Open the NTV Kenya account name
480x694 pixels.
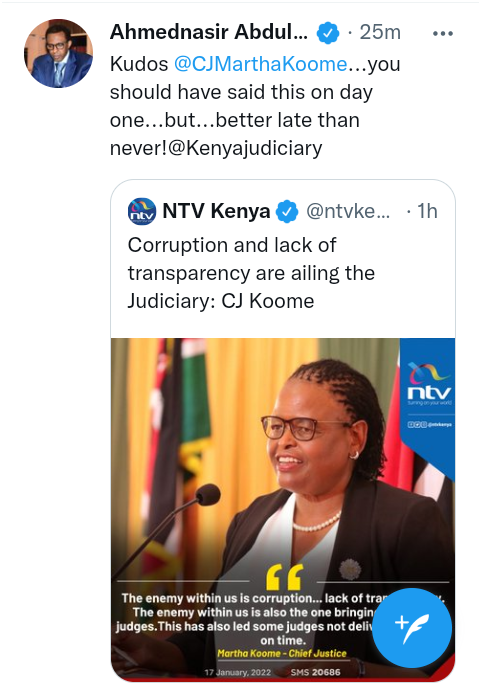click(216, 211)
